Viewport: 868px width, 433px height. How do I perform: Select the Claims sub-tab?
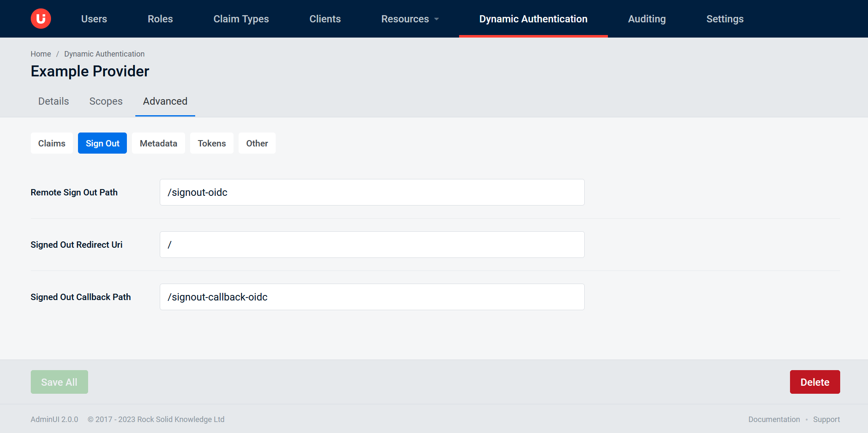point(52,143)
